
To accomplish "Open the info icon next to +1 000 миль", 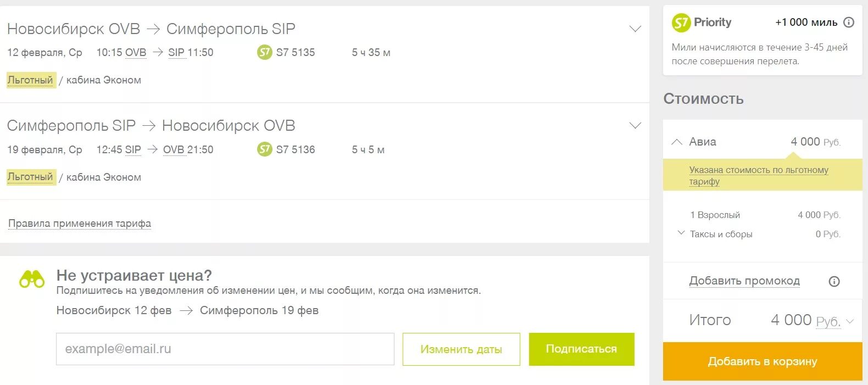I will tap(849, 23).
